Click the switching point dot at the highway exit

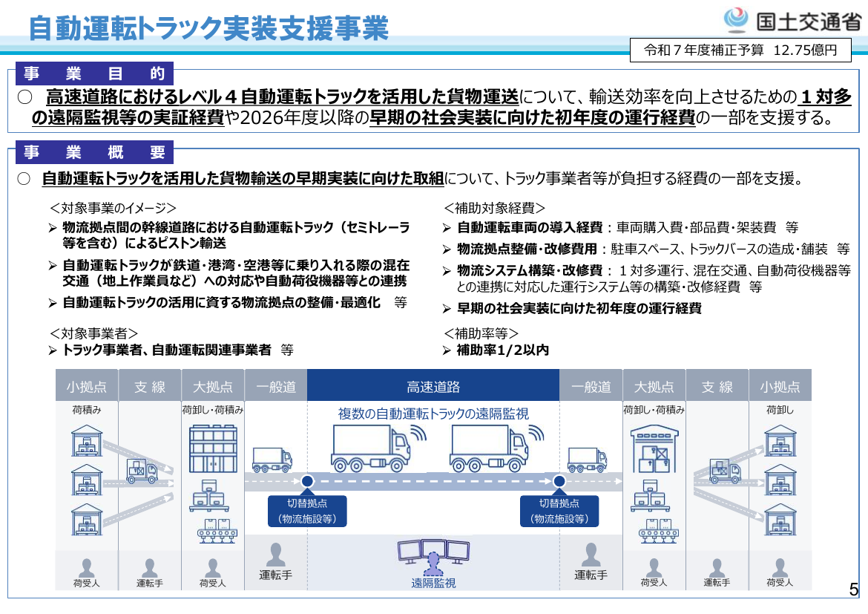[x=559, y=481]
